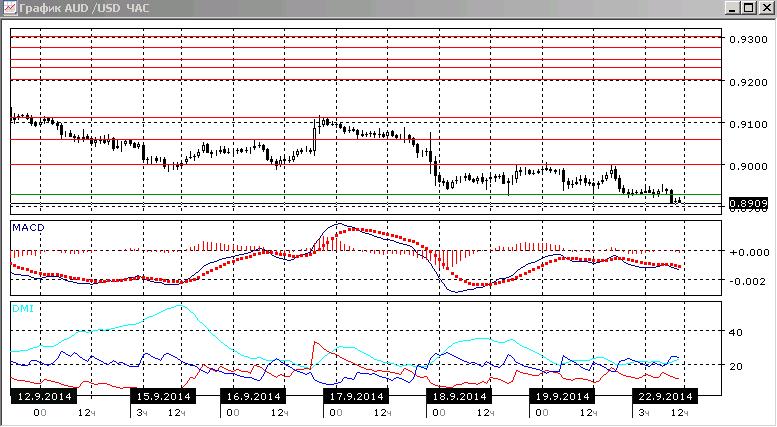Select the 22.9.2014 date marker
The width and height of the screenshot is (777, 427).
click(x=665, y=396)
